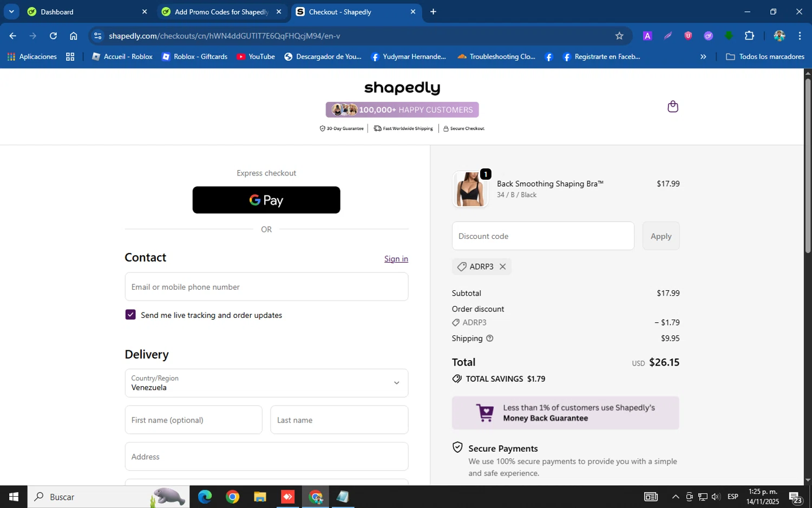Open the red app icon in the taskbar
812x508 pixels.
(x=287, y=497)
